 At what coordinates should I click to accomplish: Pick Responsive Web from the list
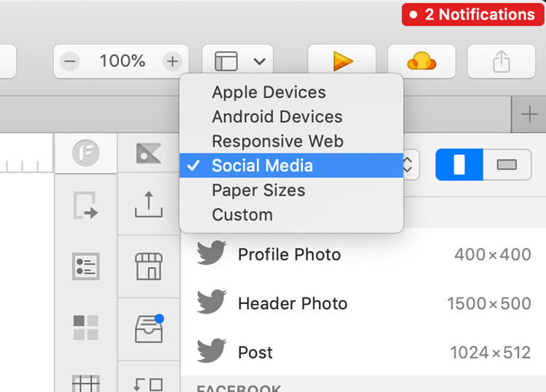277,141
